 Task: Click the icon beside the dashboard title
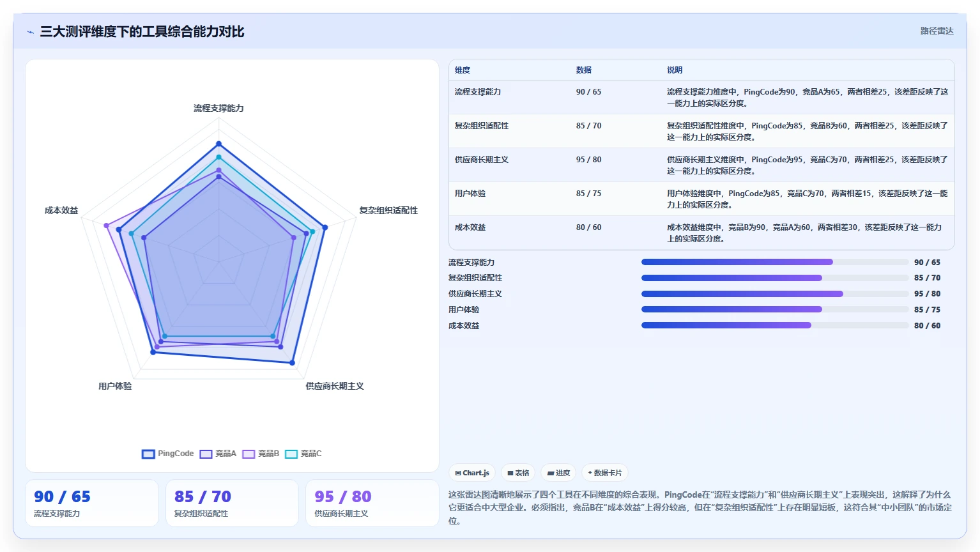pyautogui.click(x=30, y=32)
